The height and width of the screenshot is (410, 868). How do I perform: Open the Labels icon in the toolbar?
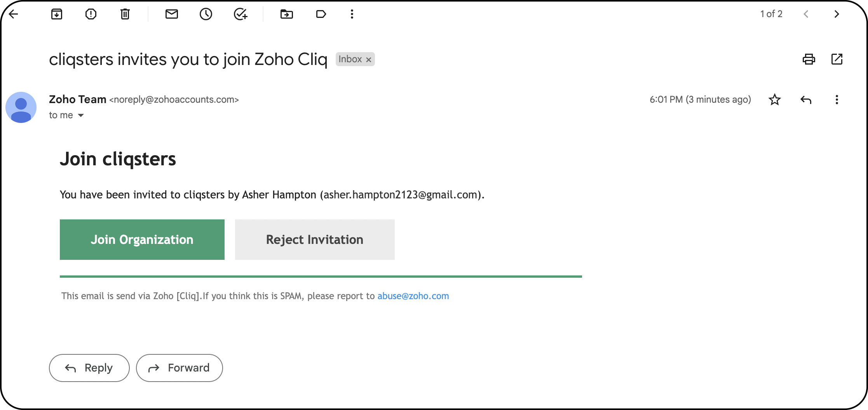(321, 14)
